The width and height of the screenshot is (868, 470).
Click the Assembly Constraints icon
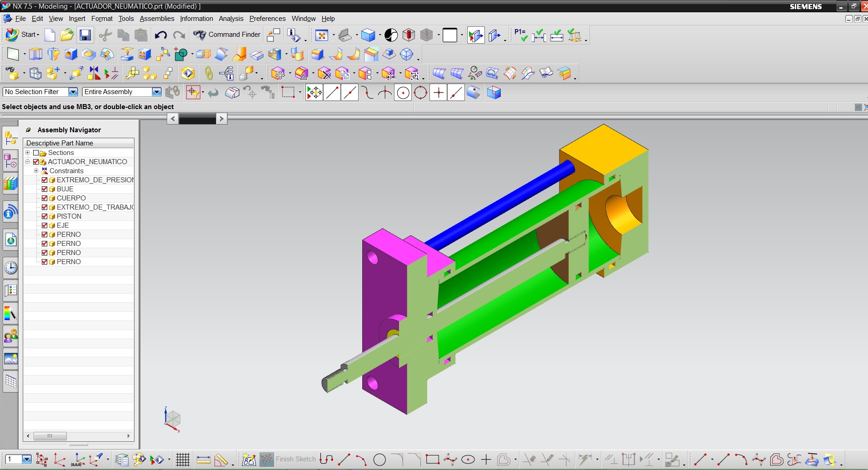click(x=94, y=73)
